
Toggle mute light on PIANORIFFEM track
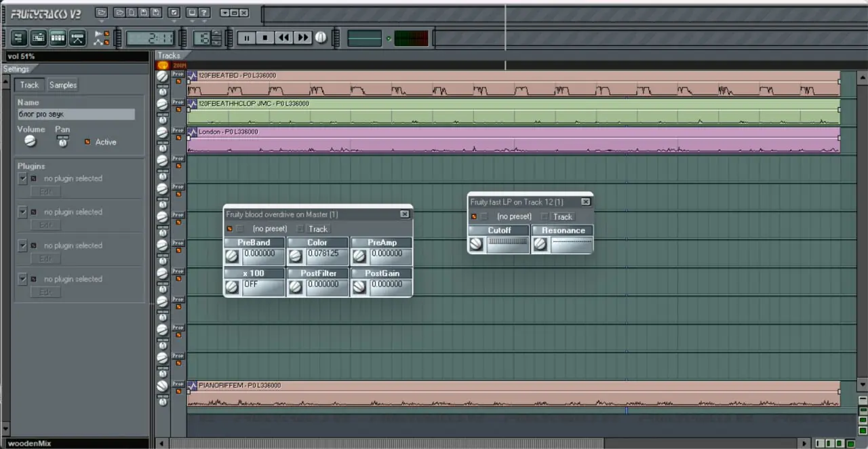pyautogui.click(x=178, y=391)
